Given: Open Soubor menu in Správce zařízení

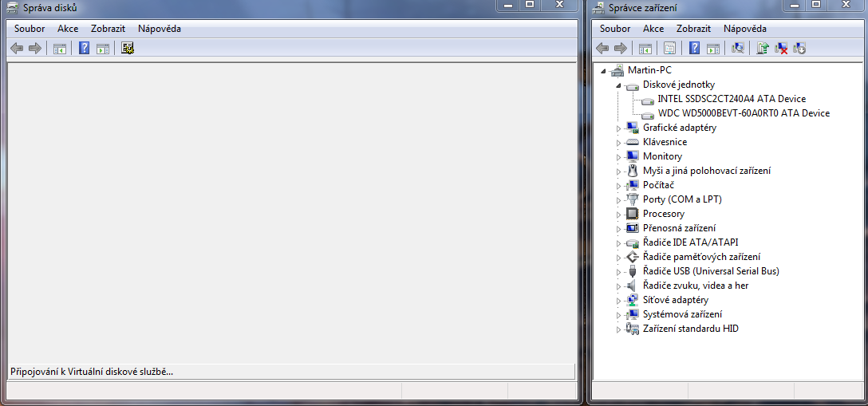Looking at the screenshot, I should (x=615, y=29).
